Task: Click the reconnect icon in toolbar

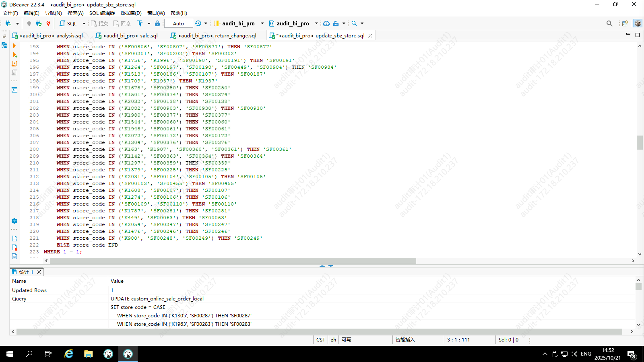Action: tap(39, 23)
